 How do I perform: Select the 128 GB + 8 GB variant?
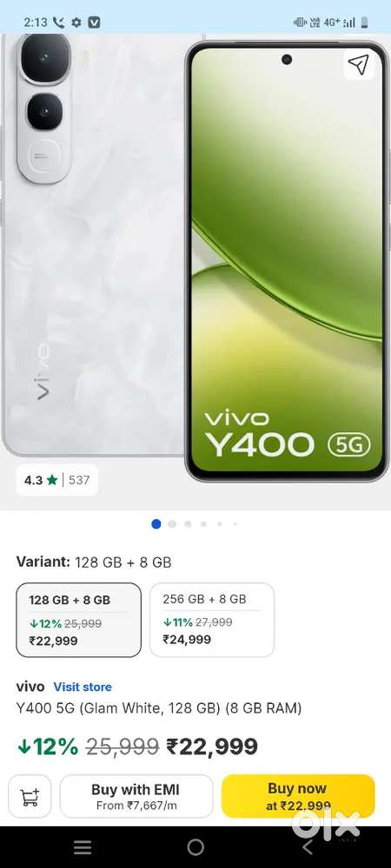[x=79, y=620]
